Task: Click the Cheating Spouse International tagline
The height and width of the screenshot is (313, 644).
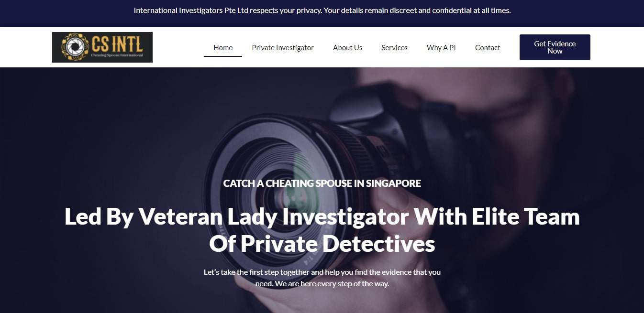Action: point(117,55)
